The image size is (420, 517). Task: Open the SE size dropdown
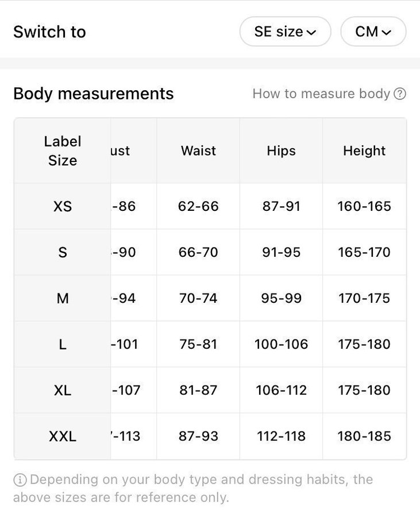click(285, 32)
